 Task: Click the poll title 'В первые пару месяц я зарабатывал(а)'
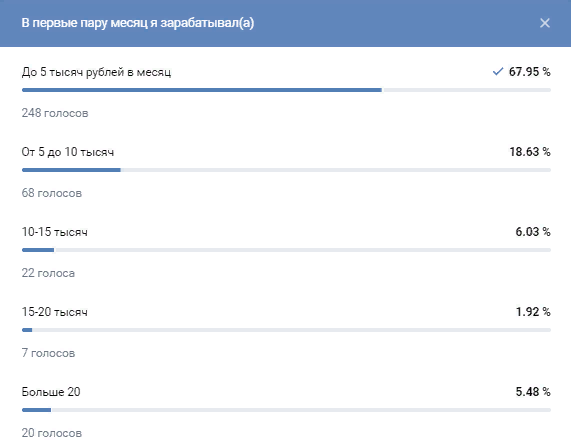click(x=138, y=23)
